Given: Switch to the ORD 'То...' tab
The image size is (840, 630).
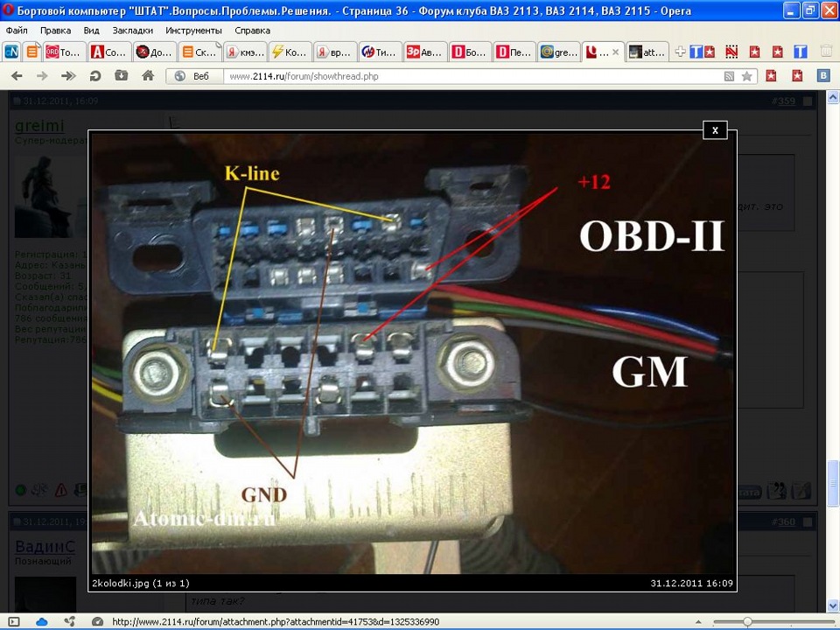Looking at the screenshot, I should [64, 52].
